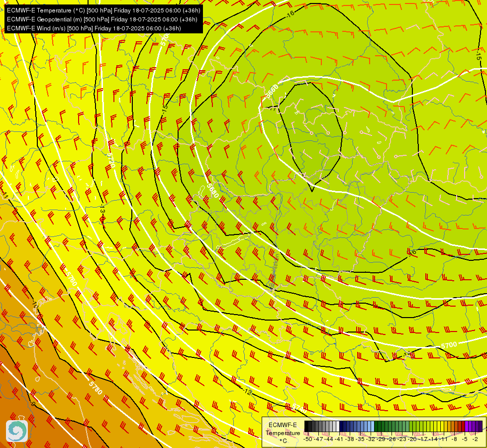Pick the darkest green swatch after the light blue
This screenshot has height=448, width=487.
click(x=376, y=426)
